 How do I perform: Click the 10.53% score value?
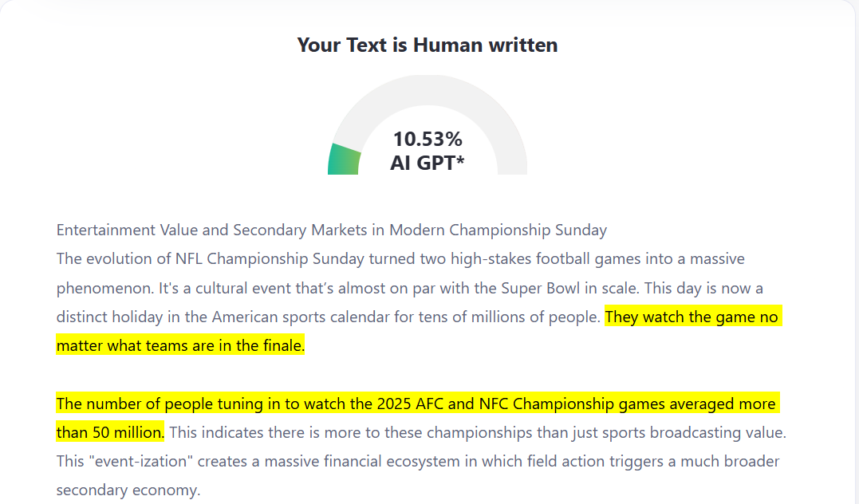428,139
